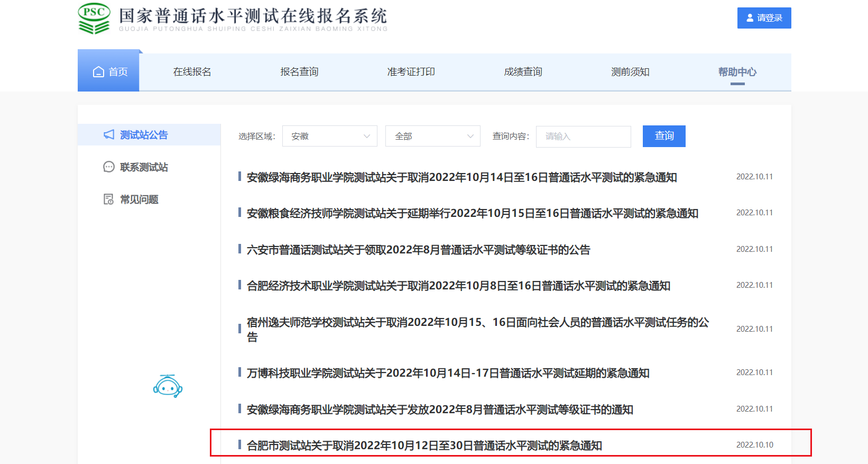Viewport: 868px width, 464px height.
Task: Click the 查询 search button
Action: [x=664, y=136]
